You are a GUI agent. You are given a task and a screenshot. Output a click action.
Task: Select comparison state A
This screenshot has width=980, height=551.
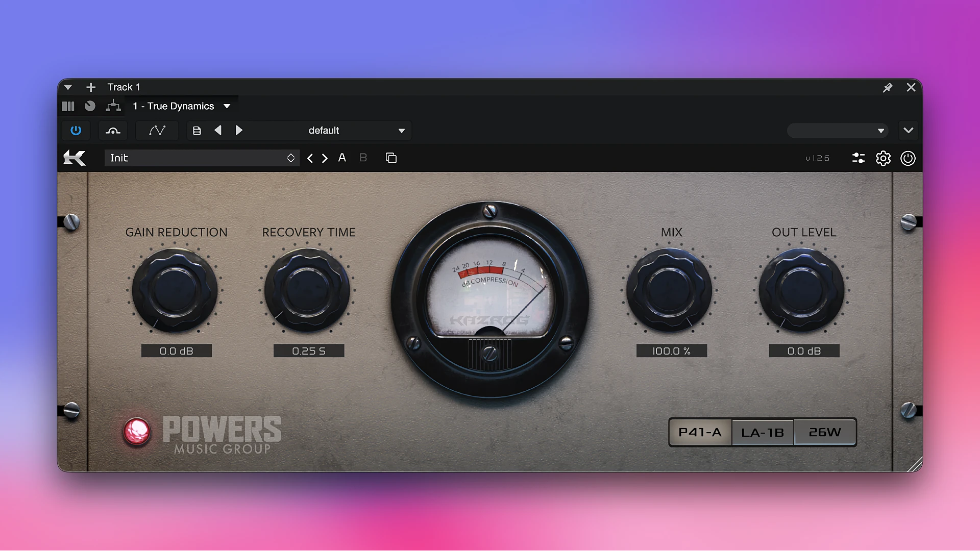(342, 158)
